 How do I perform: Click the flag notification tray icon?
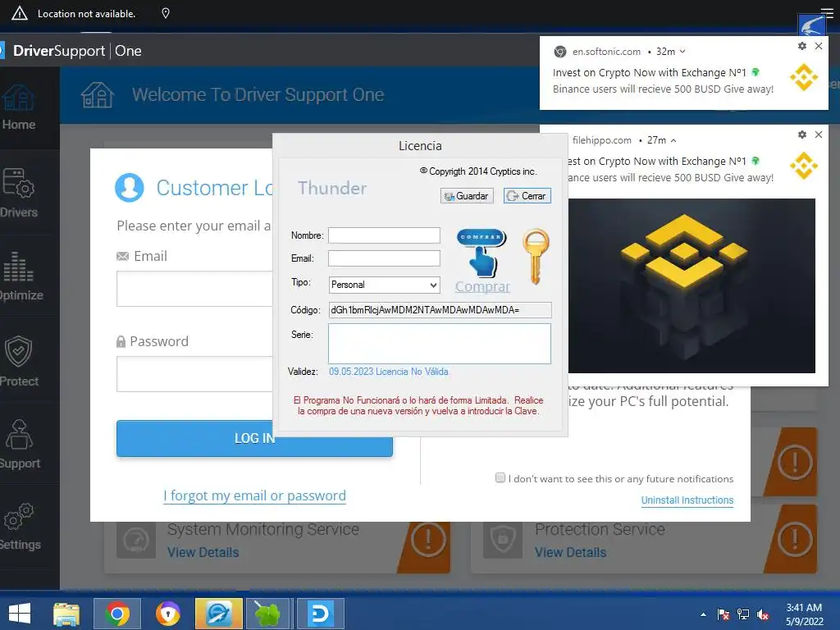(724, 614)
